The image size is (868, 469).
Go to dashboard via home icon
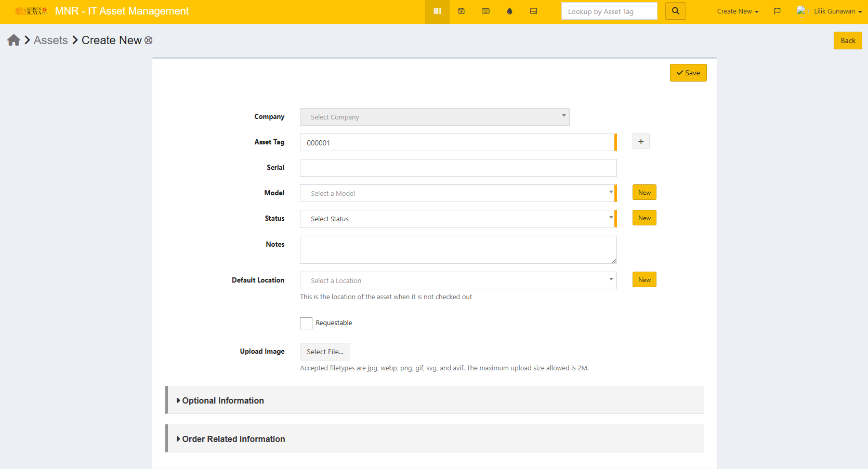point(14,41)
